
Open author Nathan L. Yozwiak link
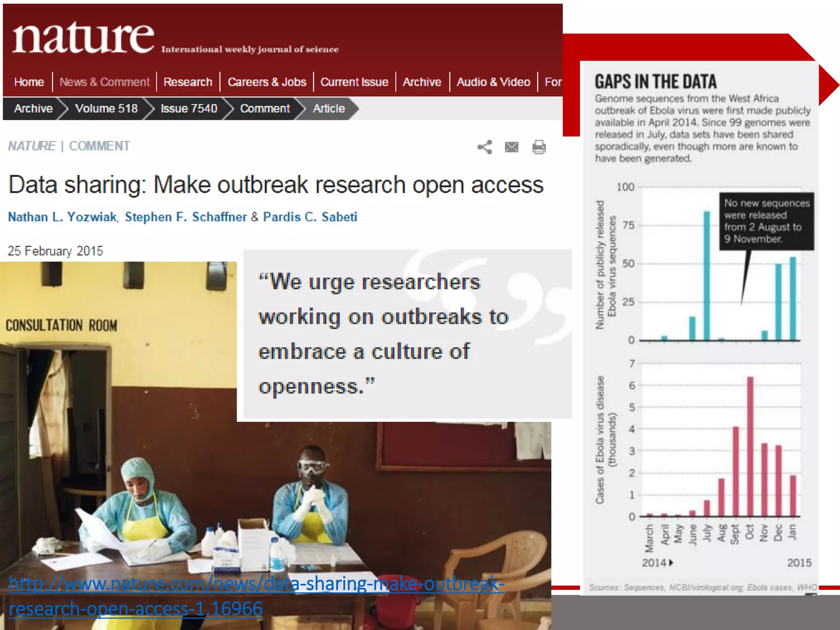[x=62, y=217]
